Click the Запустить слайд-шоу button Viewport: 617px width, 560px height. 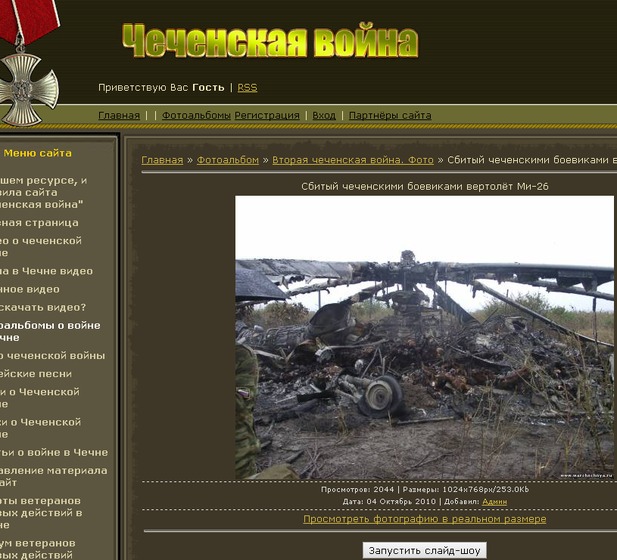click(x=425, y=551)
